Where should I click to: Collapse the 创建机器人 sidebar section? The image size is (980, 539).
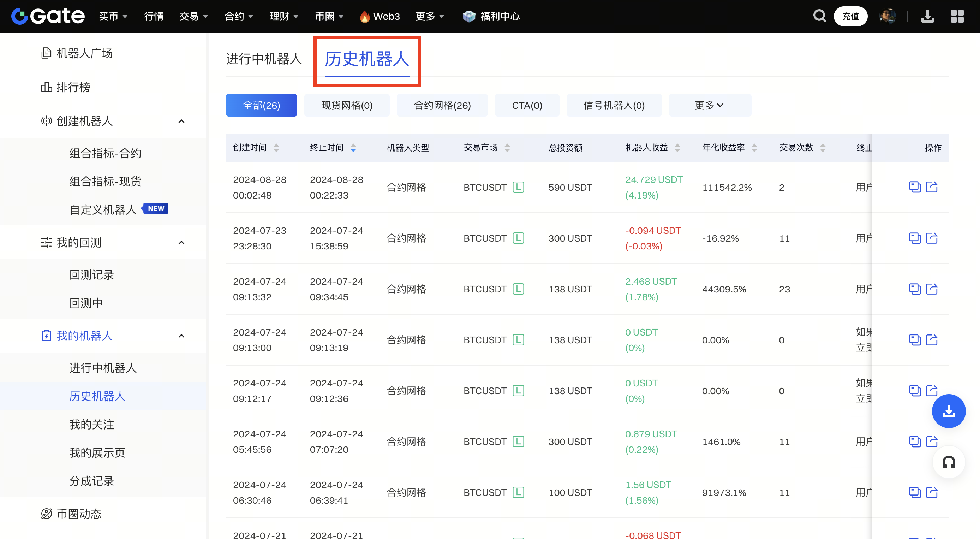pyautogui.click(x=181, y=121)
